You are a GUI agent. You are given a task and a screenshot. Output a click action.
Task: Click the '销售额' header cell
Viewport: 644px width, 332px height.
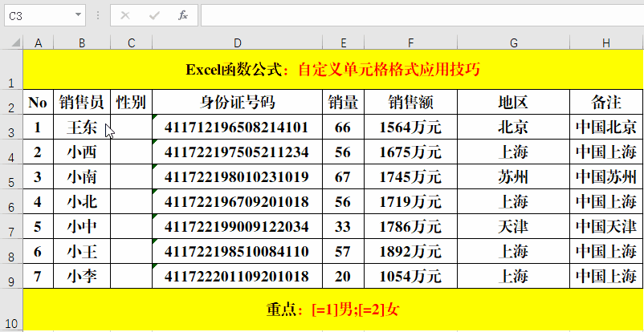click(x=410, y=102)
